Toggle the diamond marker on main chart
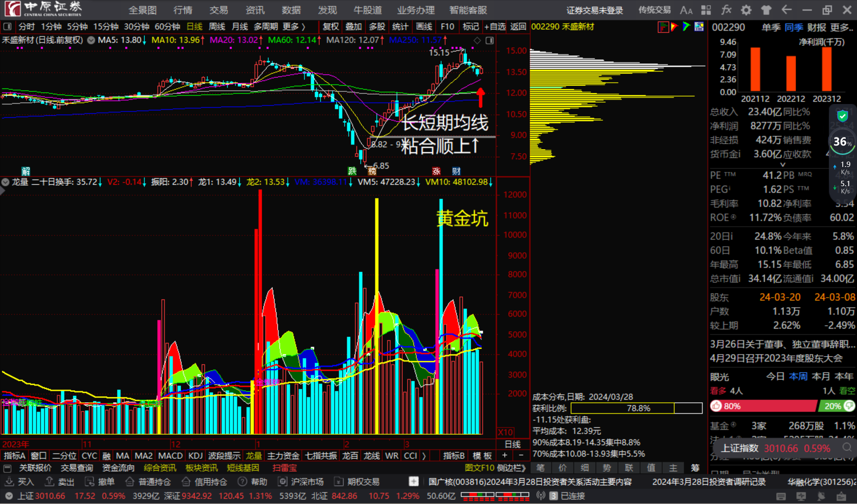This screenshot has width=857, height=504. tap(477, 41)
